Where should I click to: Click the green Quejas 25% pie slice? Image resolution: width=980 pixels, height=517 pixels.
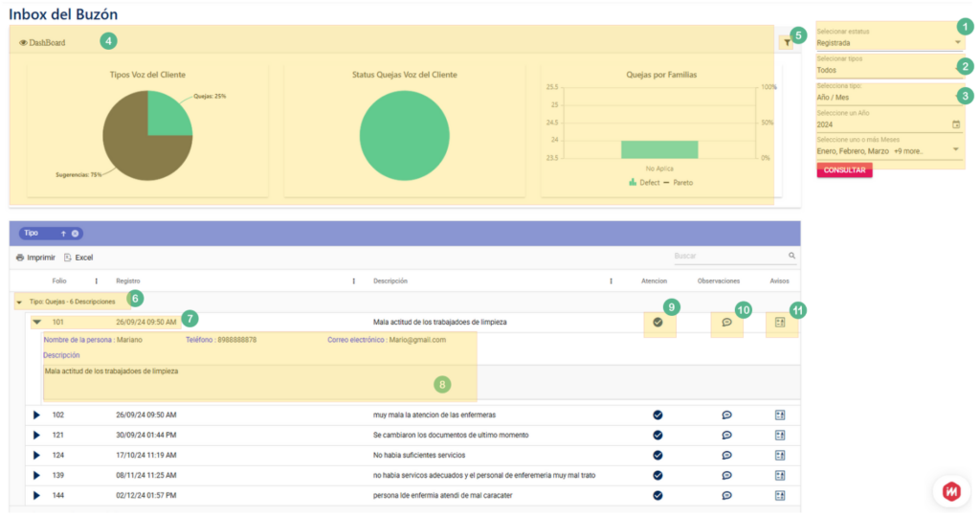(x=166, y=118)
